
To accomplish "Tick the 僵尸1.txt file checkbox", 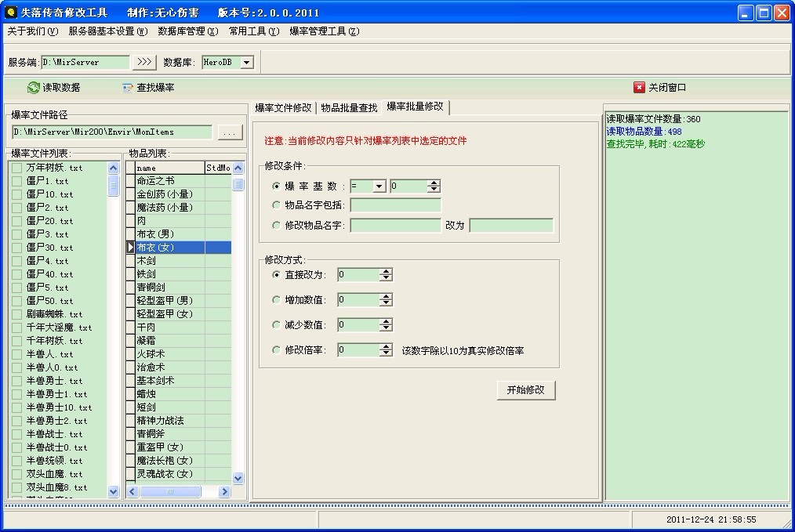I will coord(17,181).
